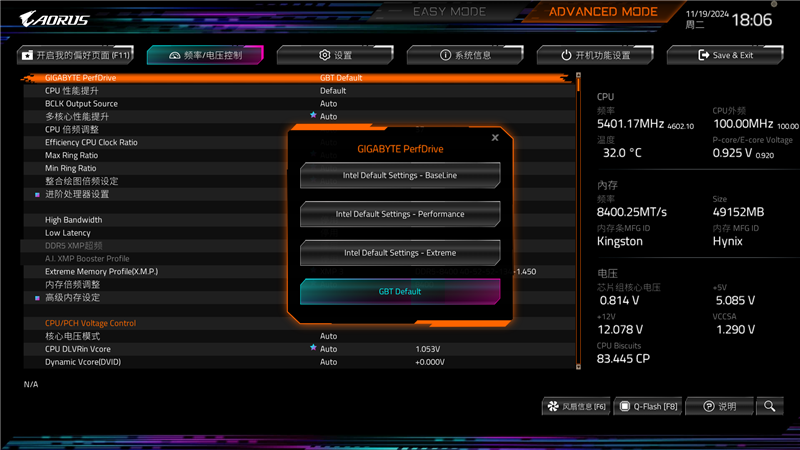This screenshot has width=800, height=450.
Task: Click the power icon on 开机功能设置 tab
Action: click(x=566, y=55)
